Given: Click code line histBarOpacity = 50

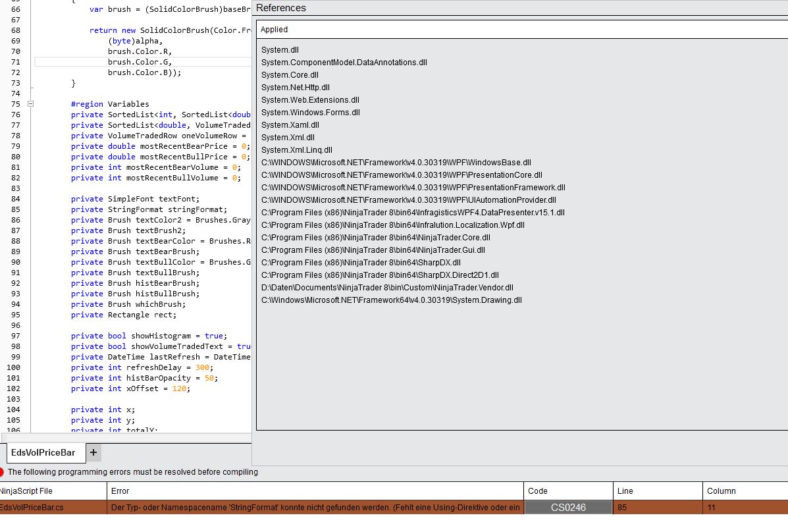Looking at the screenshot, I should pyautogui.click(x=144, y=378).
